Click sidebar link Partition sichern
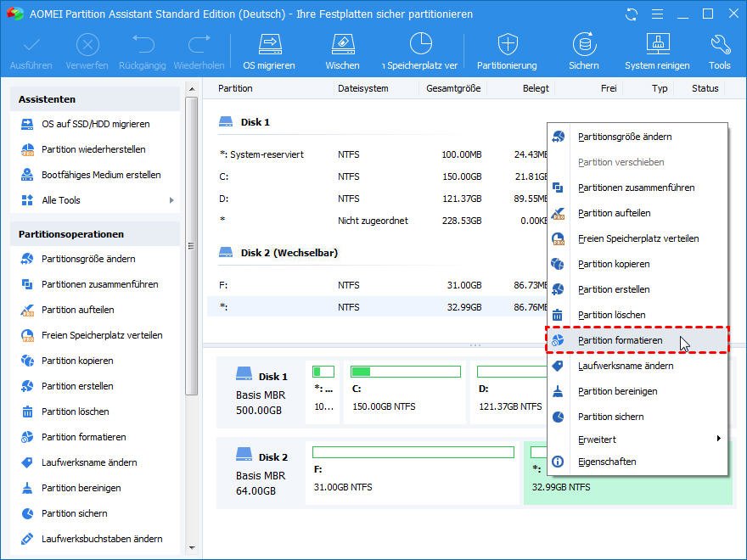The image size is (747, 560). [x=75, y=513]
